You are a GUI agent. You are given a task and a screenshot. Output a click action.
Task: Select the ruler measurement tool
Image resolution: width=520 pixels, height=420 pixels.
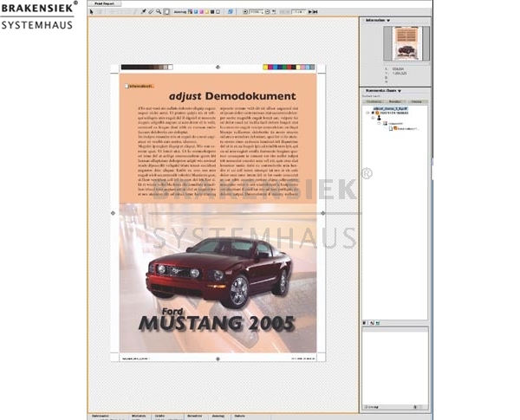pyautogui.click(x=151, y=11)
